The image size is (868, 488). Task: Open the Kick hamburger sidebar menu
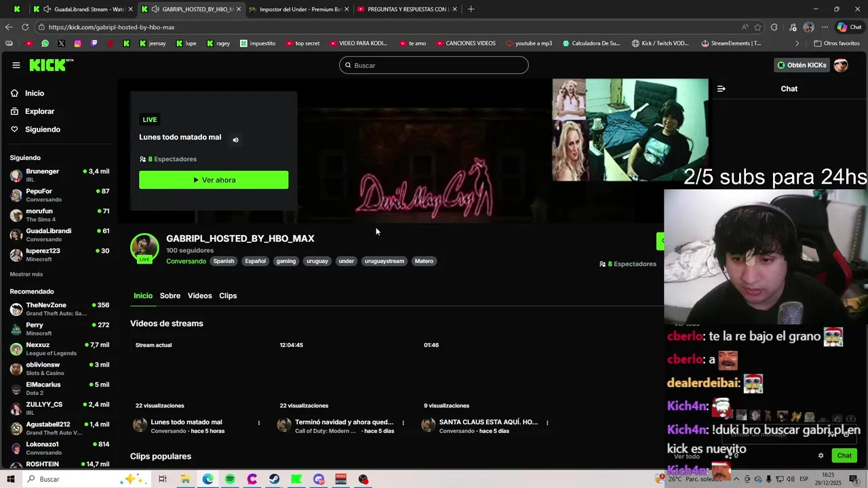click(16, 65)
